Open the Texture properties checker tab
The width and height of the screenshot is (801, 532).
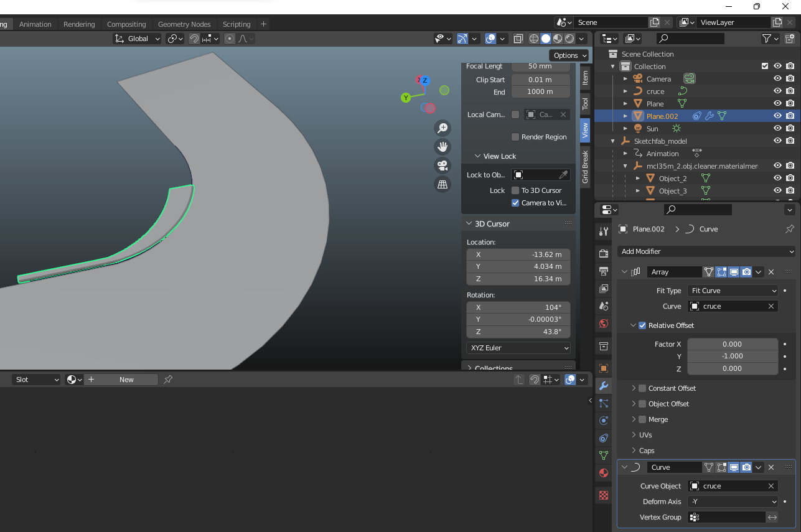(603, 495)
